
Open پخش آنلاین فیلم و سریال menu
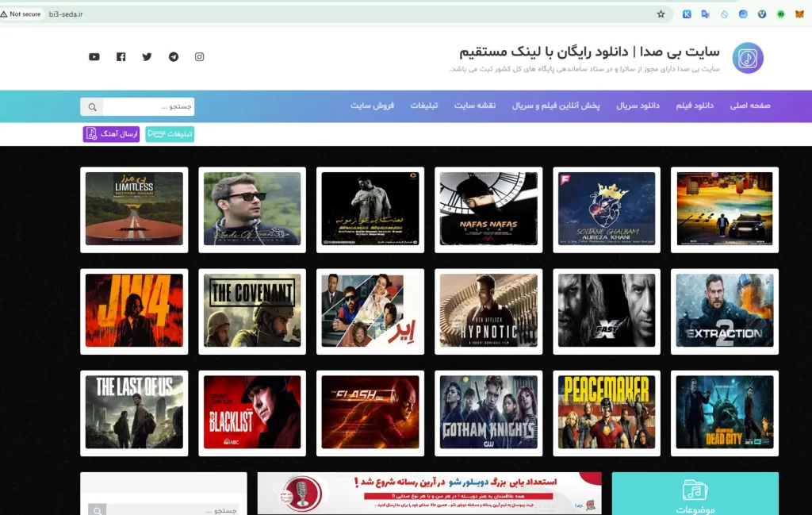tap(556, 106)
